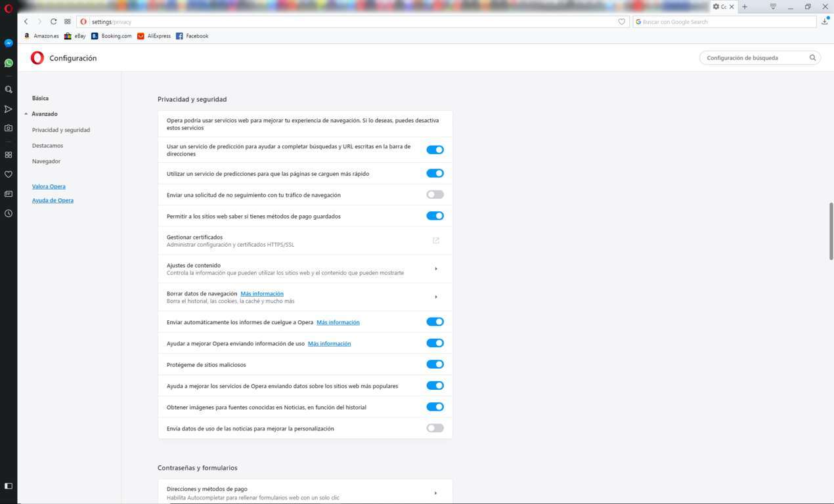This screenshot has width=834, height=504.
Task: Open Messenger in the Opera sidebar
Action: [9, 43]
